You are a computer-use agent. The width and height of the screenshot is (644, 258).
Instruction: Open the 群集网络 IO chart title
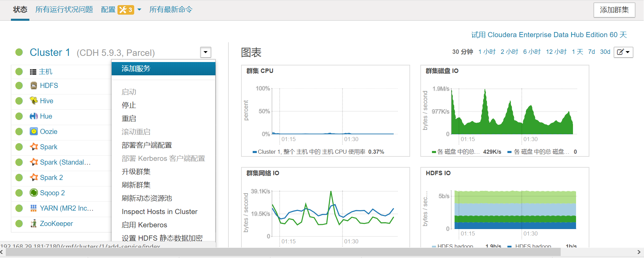(263, 173)
